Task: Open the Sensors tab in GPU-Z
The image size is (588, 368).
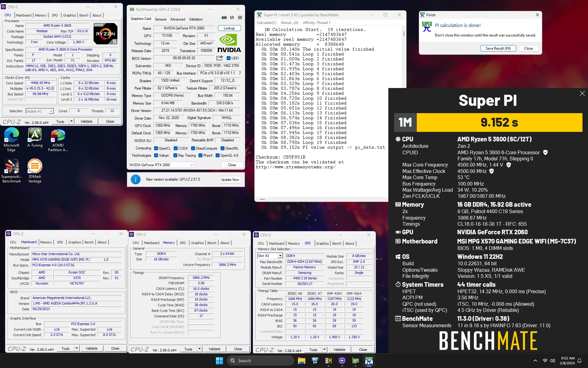Action: (160, 19)
